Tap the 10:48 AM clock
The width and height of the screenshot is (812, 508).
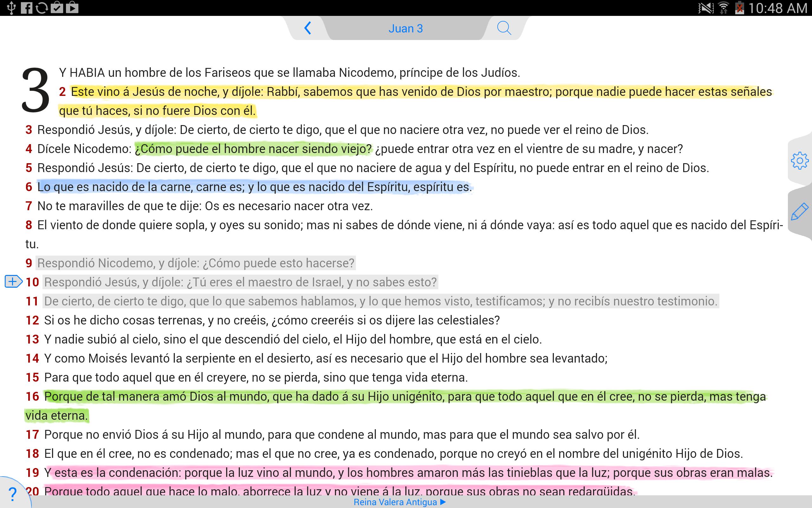pyautogui.click(x=777, y=8)
